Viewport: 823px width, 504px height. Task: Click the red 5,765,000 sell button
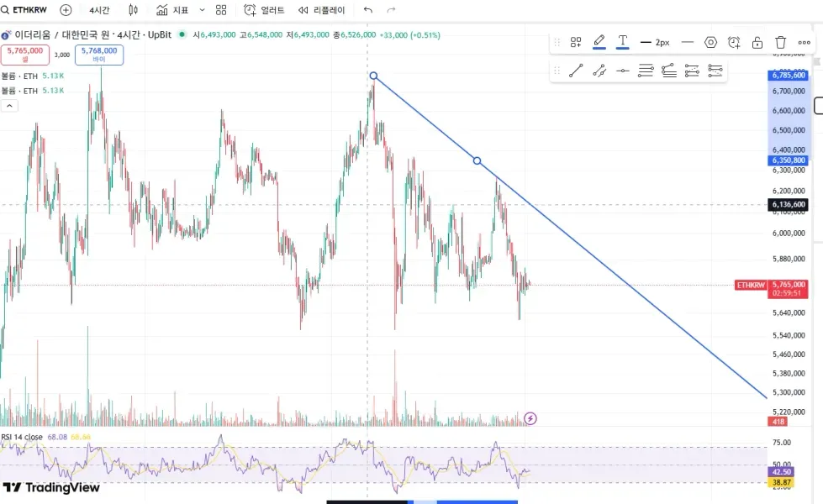25,55
